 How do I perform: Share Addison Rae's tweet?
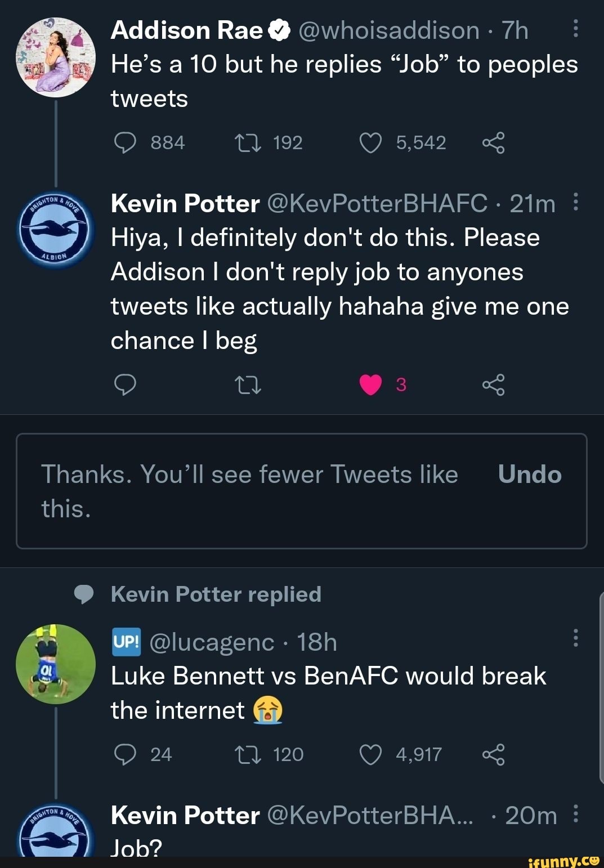493,143
